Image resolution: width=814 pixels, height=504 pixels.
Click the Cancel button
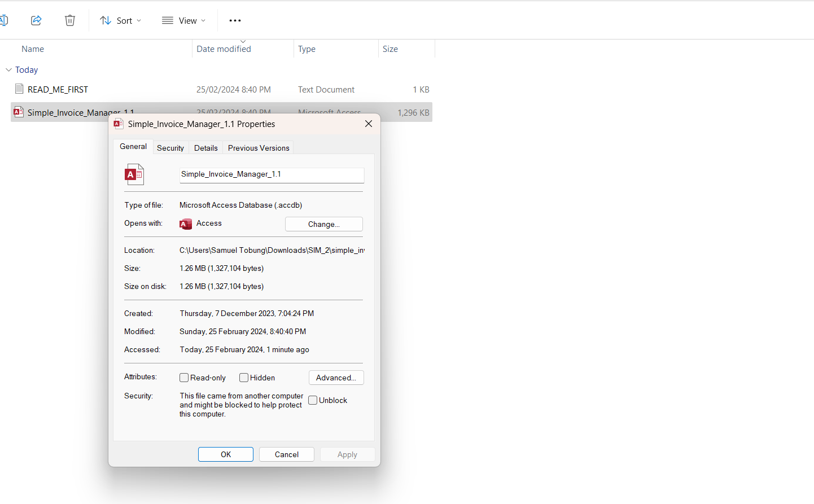[x=287, y=454]
